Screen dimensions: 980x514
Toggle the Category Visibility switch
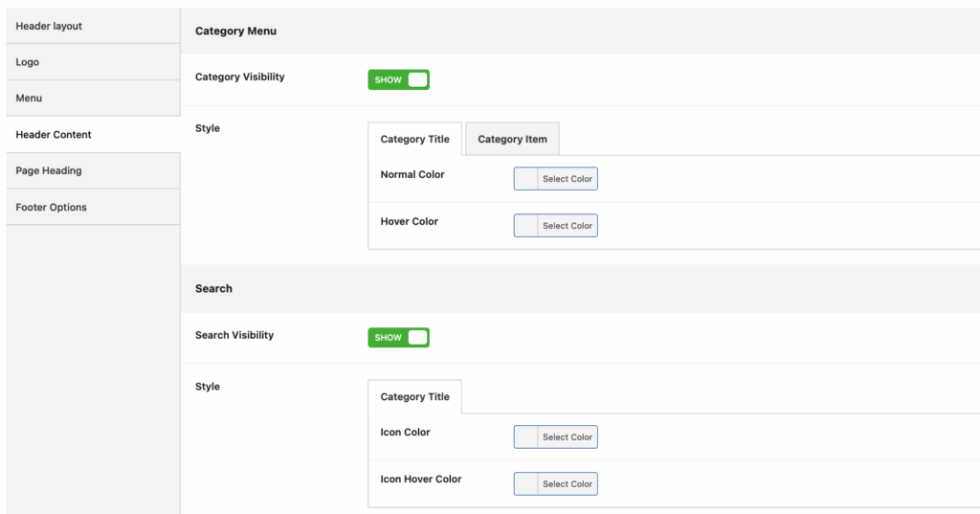[x=398, y=80]
